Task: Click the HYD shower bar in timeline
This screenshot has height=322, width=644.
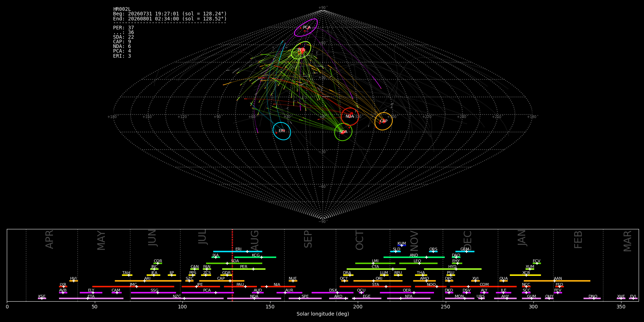Action: click(453, 269)
